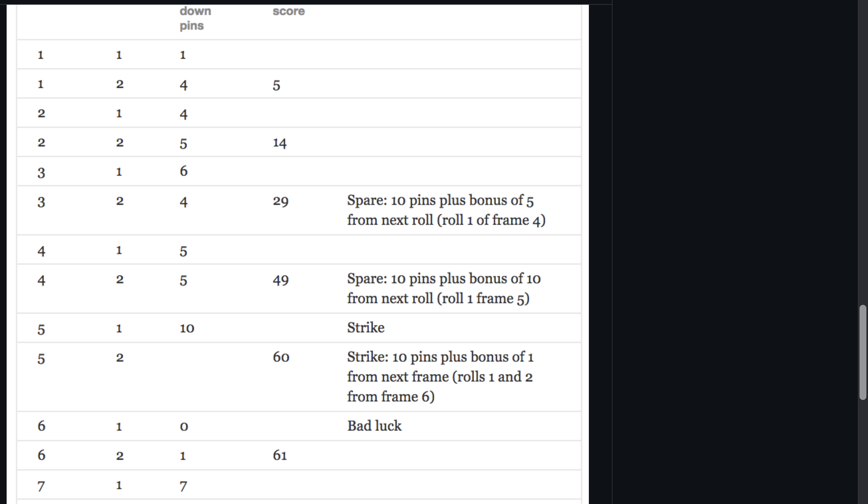868x504 pixels.
Task: Click the score cell showing 49
Action: [280, 280]
